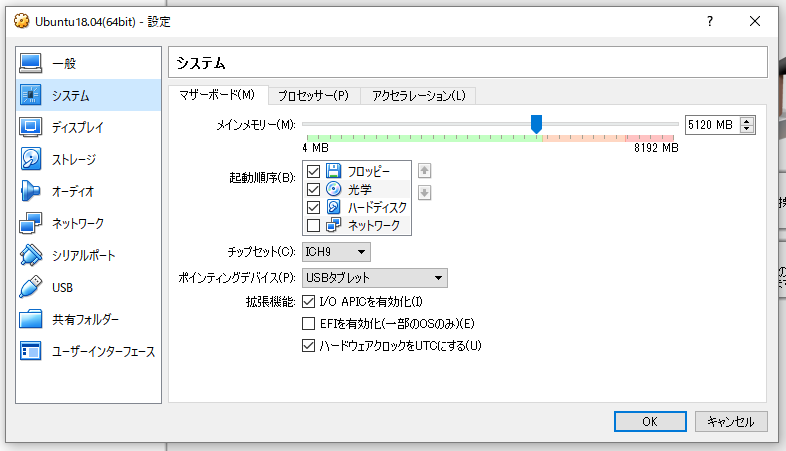Image resolution: width=786 pixels, height=451 pixels.
Task: Enable EFIを有効化 checkbox
Action: tap(308, 324)
